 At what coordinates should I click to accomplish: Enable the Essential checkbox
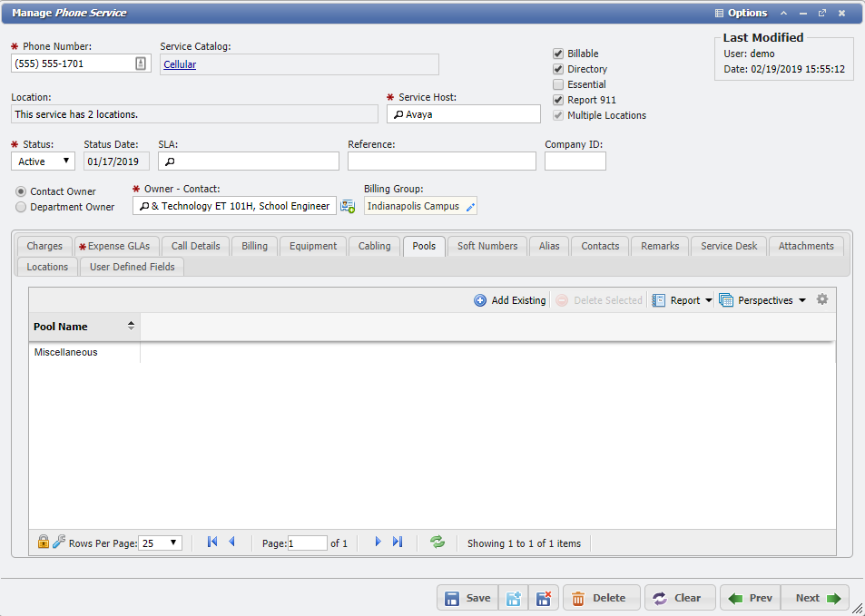coord(557,83)
